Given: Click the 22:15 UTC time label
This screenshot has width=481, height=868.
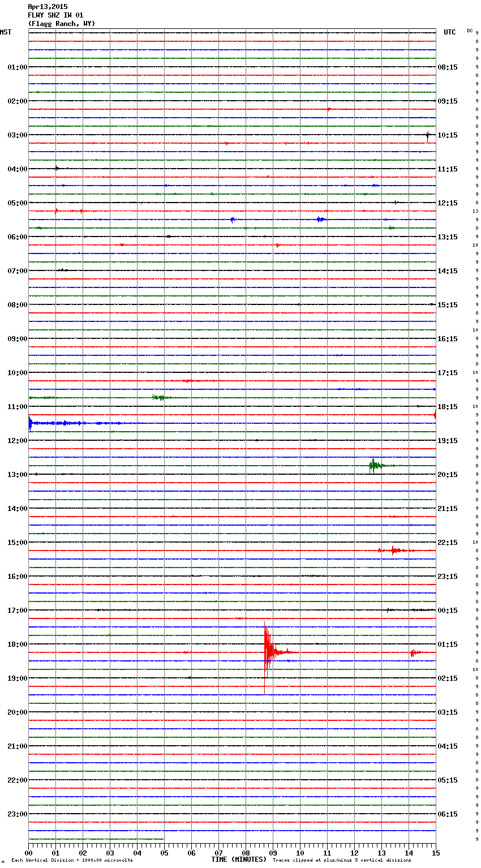Looking at the screenshot, I should pos(448,543).
